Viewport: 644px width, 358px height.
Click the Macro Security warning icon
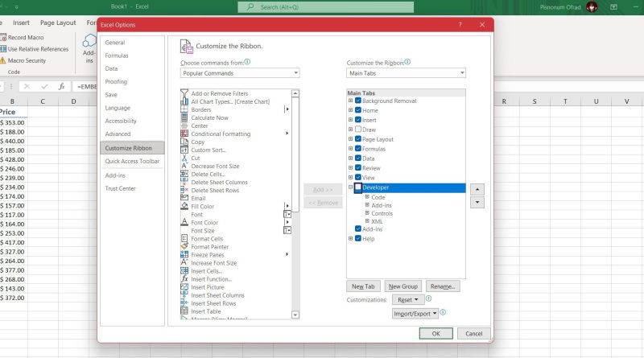tap(3, 60)
